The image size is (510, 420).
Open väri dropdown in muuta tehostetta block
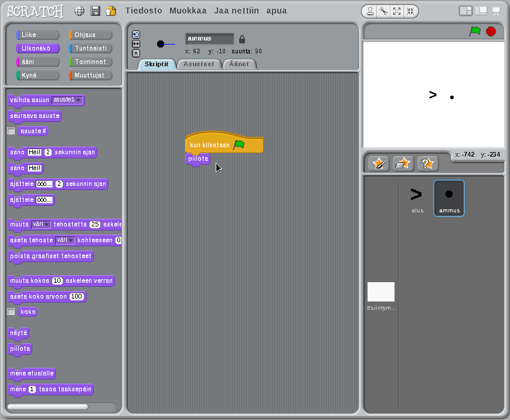[x=41, y=224]
